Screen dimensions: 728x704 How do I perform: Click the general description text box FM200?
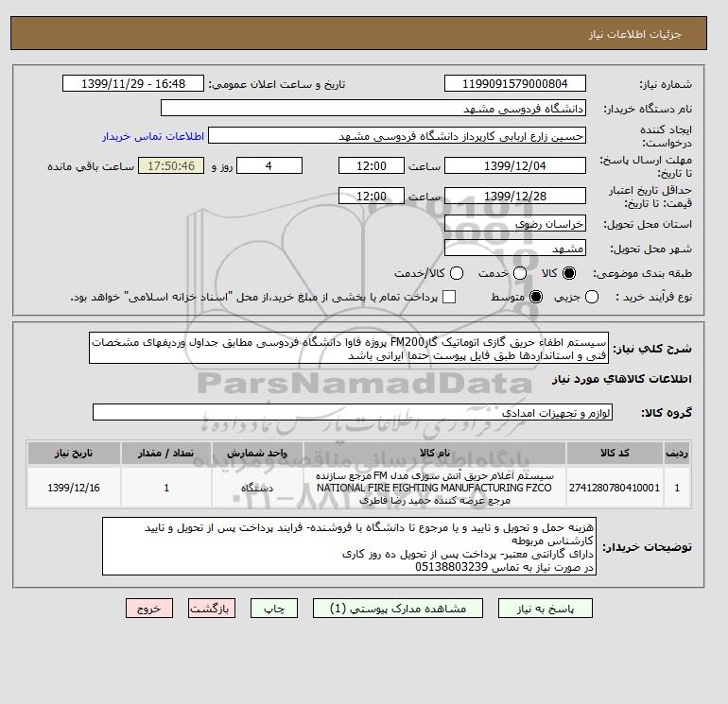[349, 349]
